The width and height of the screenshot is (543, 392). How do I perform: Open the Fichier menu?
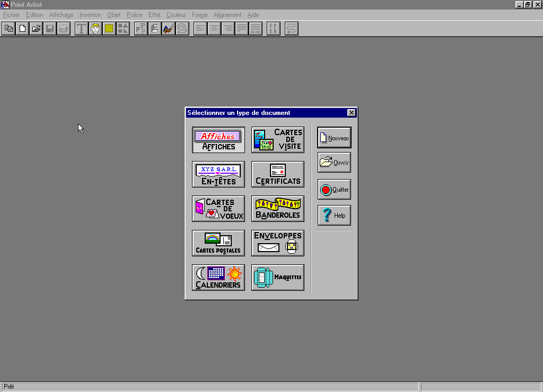[x=12, y=15]
